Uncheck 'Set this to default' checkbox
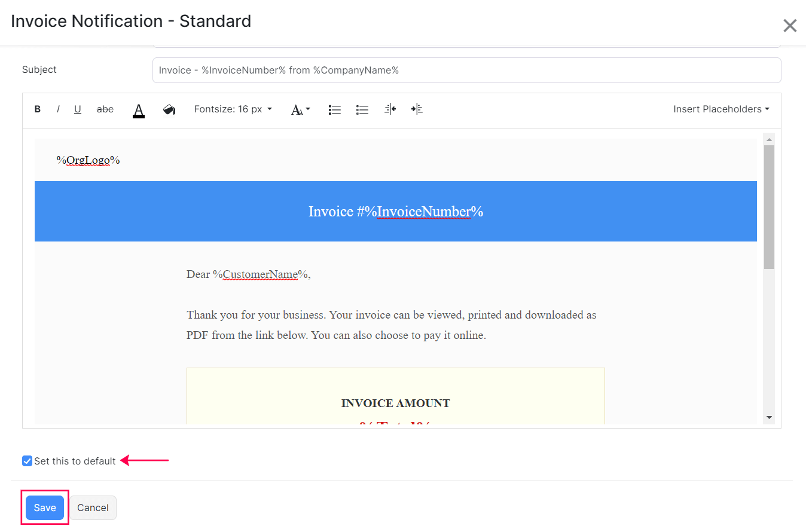Screen dimensions: 806x532 [27, 461]
